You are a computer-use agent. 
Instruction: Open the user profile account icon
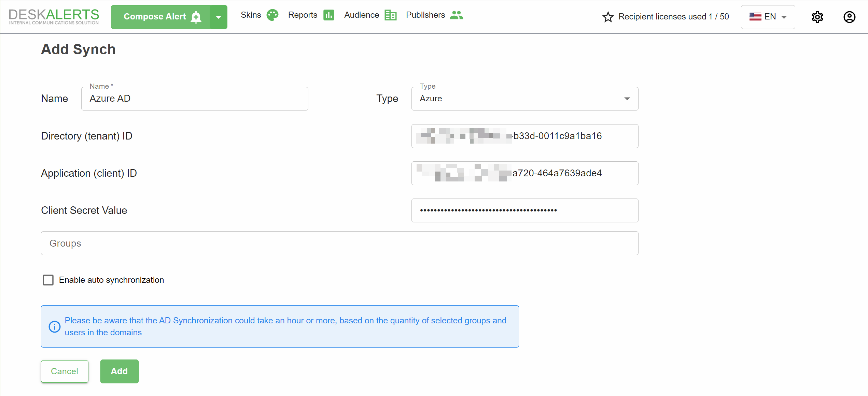[849, 17]
